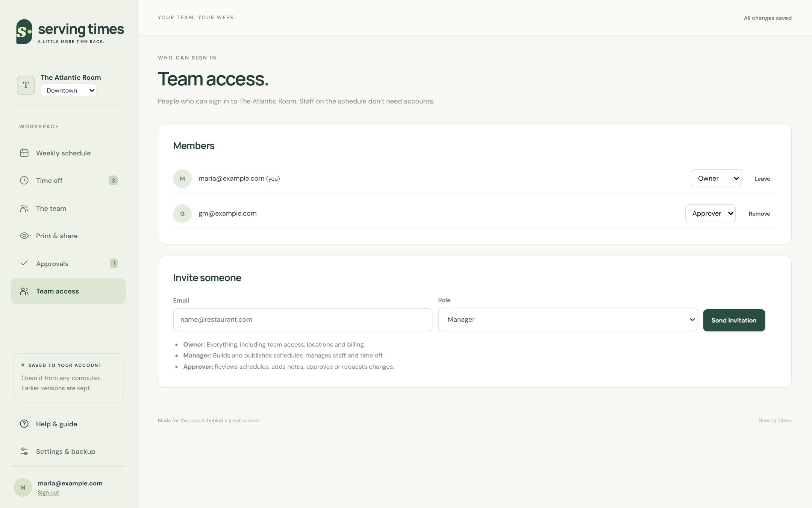
Task: Click the people icon beside Team access
Action: (x=24, y=291)
